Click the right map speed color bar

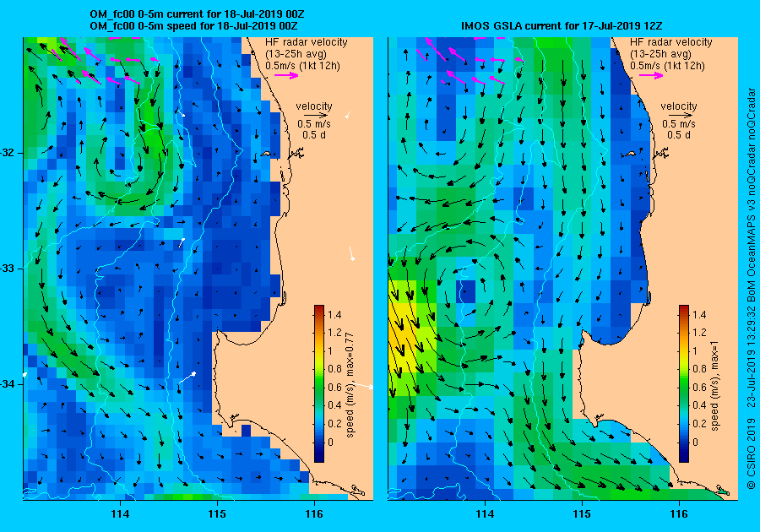pyautogui.click(x=684, y=383)
